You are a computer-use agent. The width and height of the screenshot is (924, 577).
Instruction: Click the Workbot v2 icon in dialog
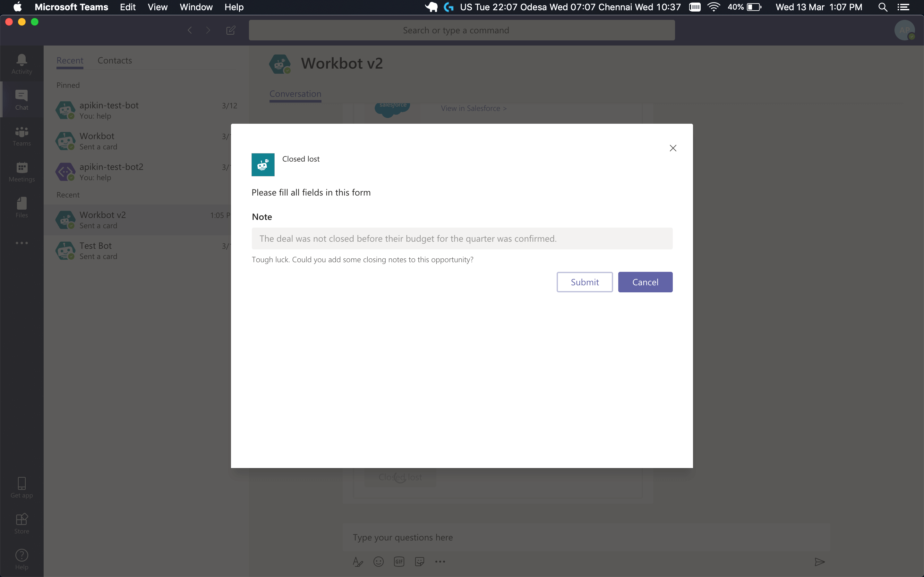point(263,164)
